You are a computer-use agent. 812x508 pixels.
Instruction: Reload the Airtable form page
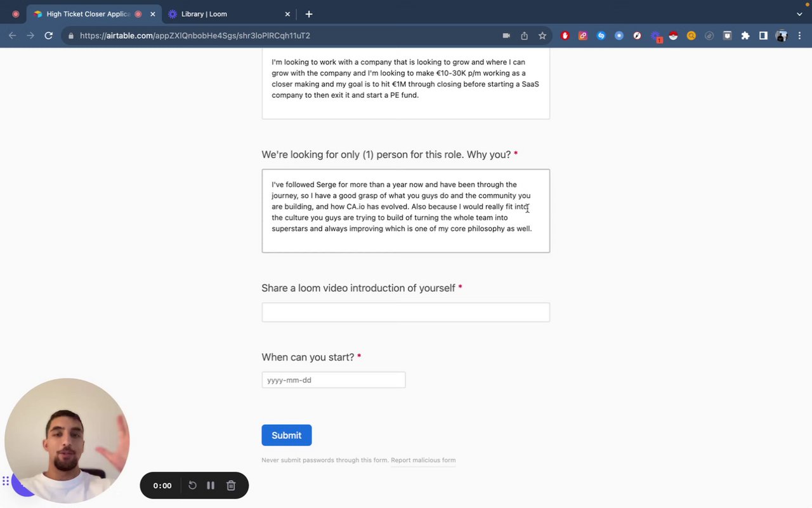coord(48,36)
